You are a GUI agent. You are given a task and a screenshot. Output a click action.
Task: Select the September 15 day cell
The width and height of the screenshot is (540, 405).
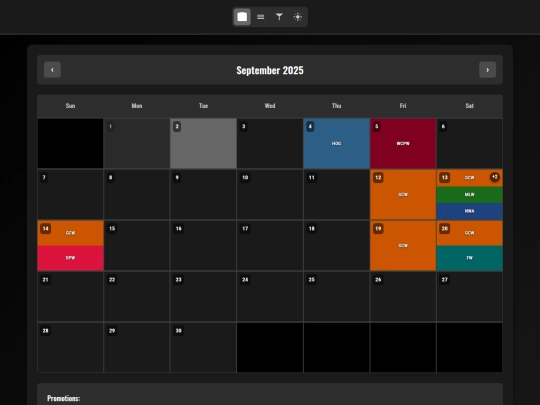pyautogui.click(x=137, y=246)
